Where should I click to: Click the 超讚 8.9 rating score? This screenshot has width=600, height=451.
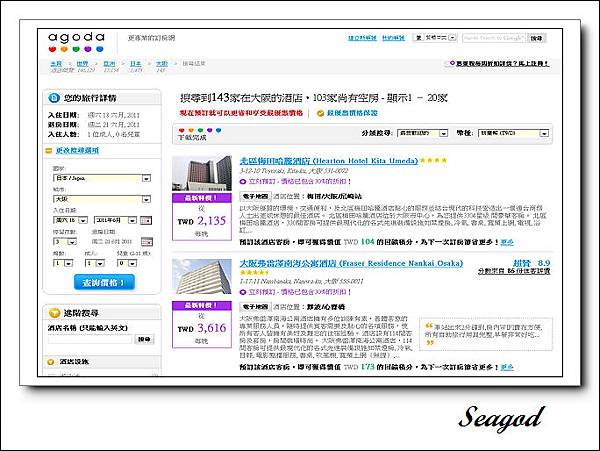pyautogui.click(x=531, y=263)
